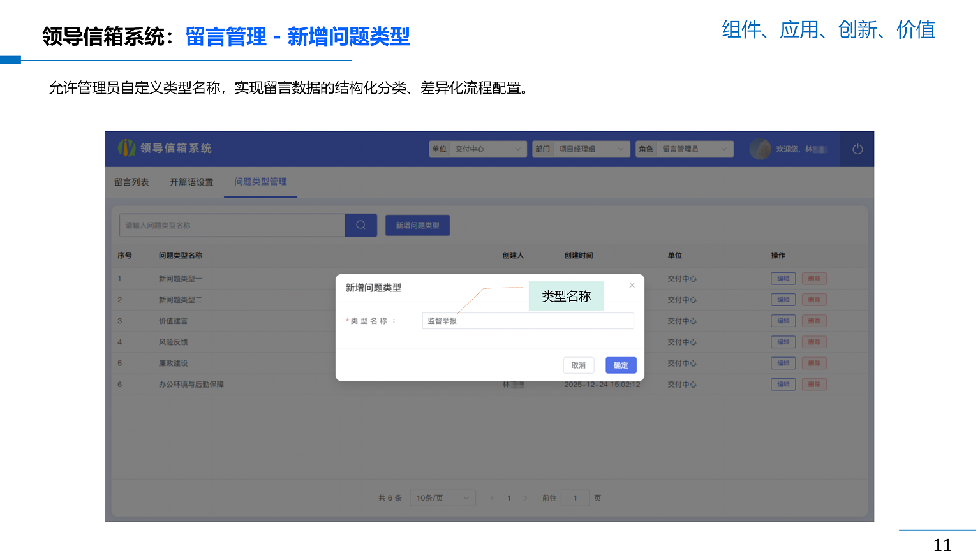The width and height of the screenshot is (980, 551).
Task: Click the 新增问题类型 button
Action: click(x=417, y=225)
